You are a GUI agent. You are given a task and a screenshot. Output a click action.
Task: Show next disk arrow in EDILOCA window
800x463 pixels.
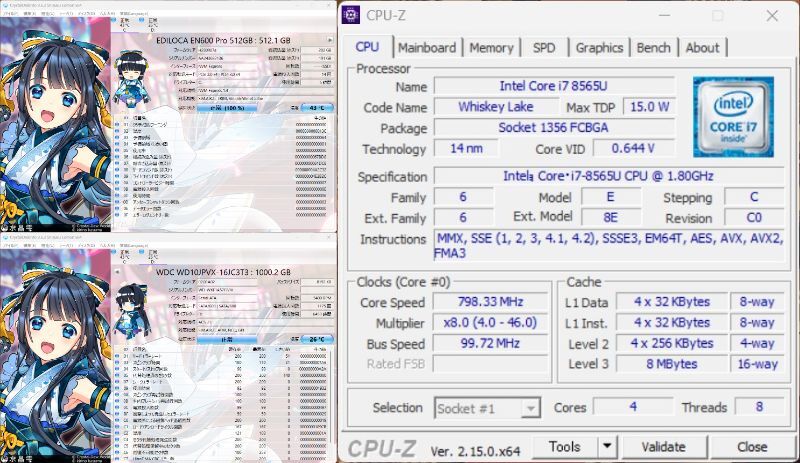[x=330, y=40]
